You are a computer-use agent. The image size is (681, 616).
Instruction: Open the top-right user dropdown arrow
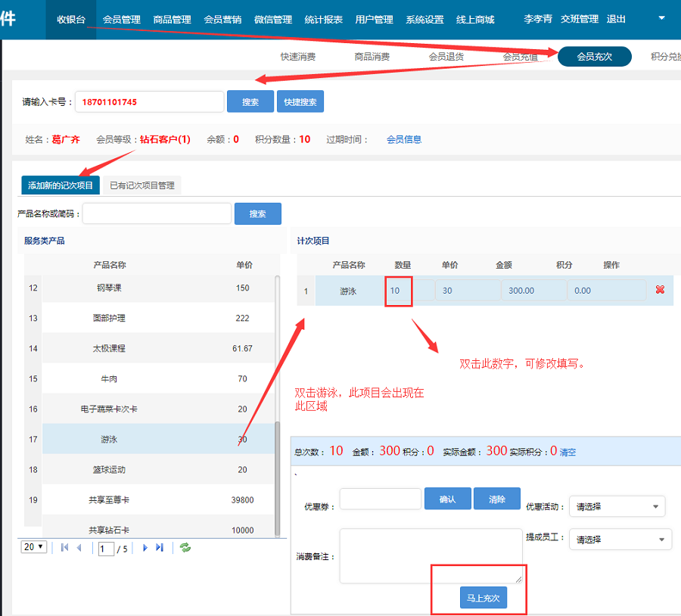click(x=661, y=17)
